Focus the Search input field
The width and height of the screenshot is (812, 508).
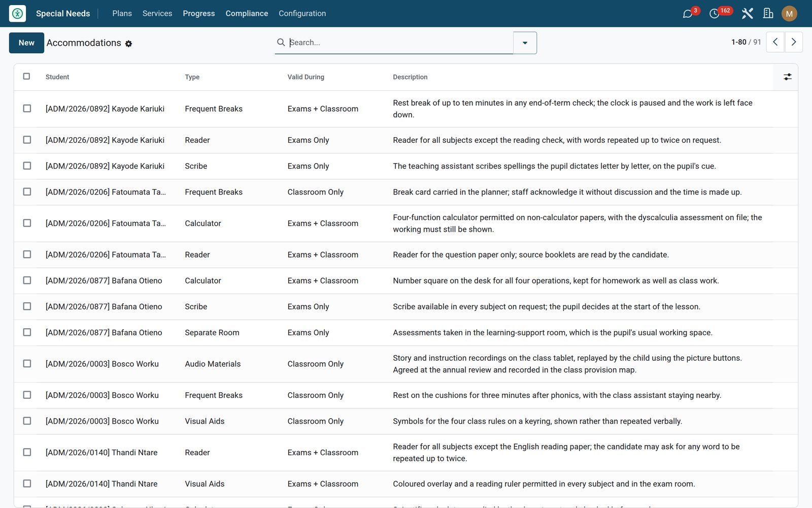click(400, 42)
